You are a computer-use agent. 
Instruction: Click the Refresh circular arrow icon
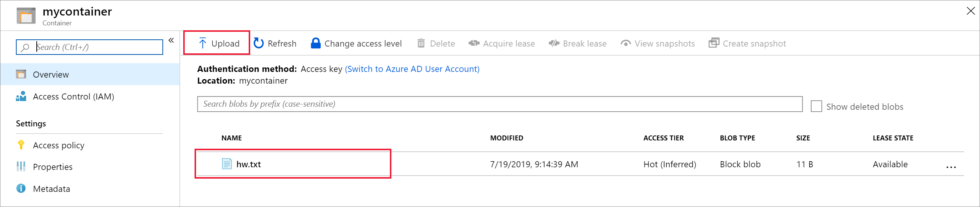pos(259,44)
